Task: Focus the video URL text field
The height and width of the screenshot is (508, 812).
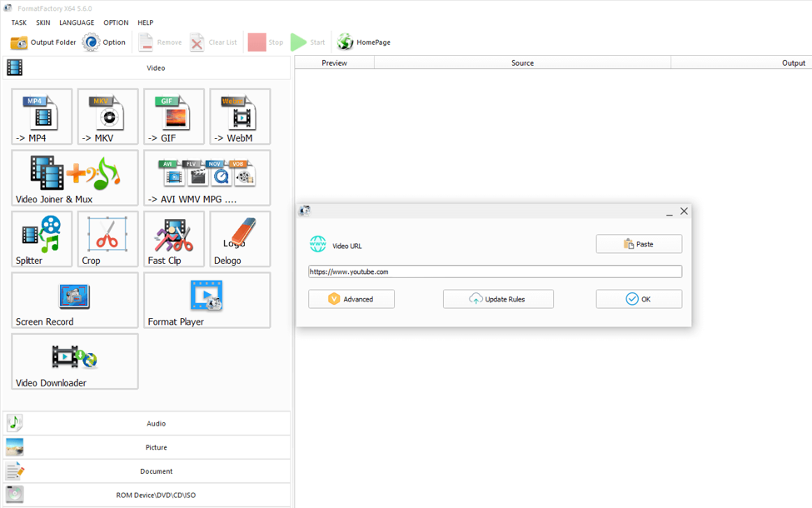Action: click(495, 271)
